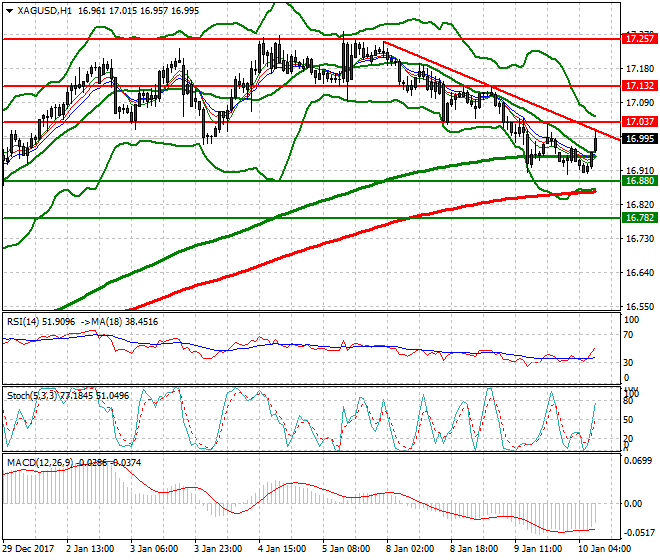
Task: Click the 4 Jan 15:00 time axis label
Action: click(282, 549)
